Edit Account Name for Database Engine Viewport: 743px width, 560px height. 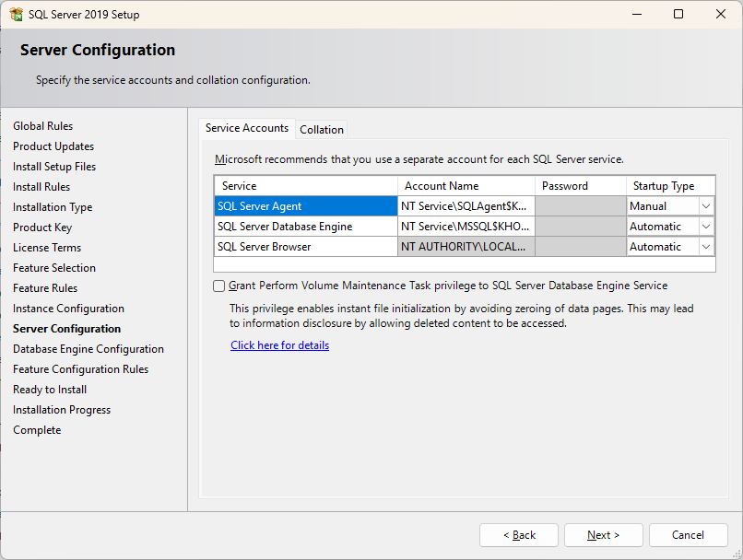[x=466, y=227]
